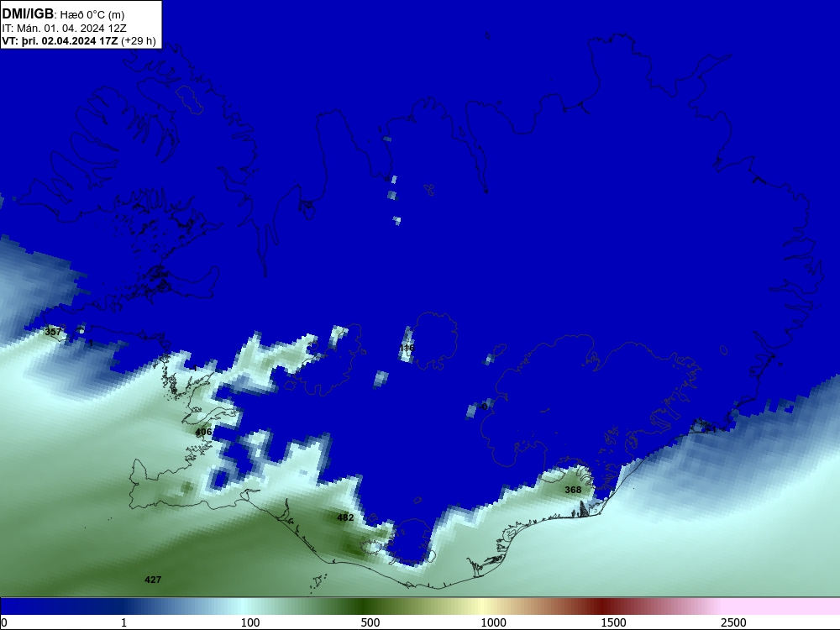This screenshot has height=630, width=840.
Task: Click the '500' label on the colour scale
Action: [370, 622]
